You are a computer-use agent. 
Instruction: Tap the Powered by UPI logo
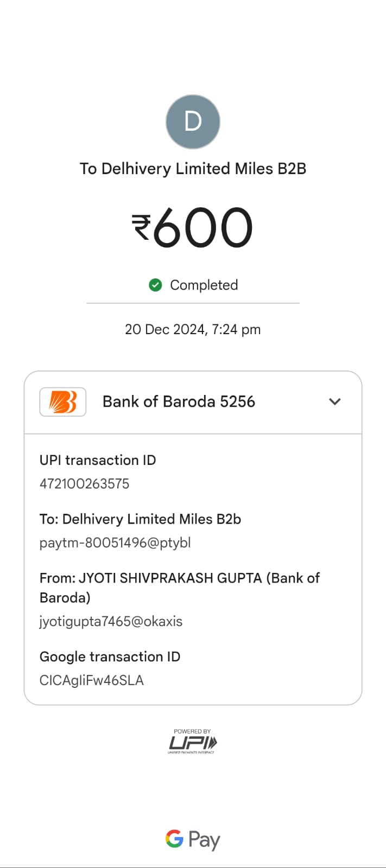193,742
